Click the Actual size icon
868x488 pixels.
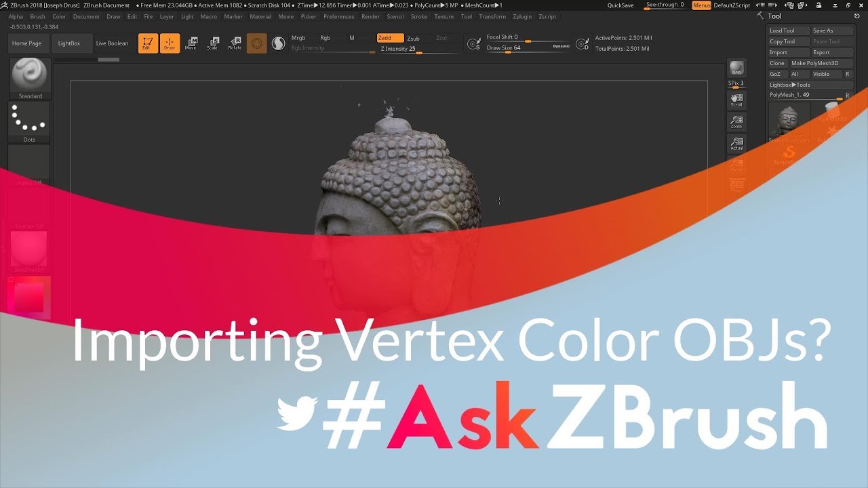pos(736,144)
